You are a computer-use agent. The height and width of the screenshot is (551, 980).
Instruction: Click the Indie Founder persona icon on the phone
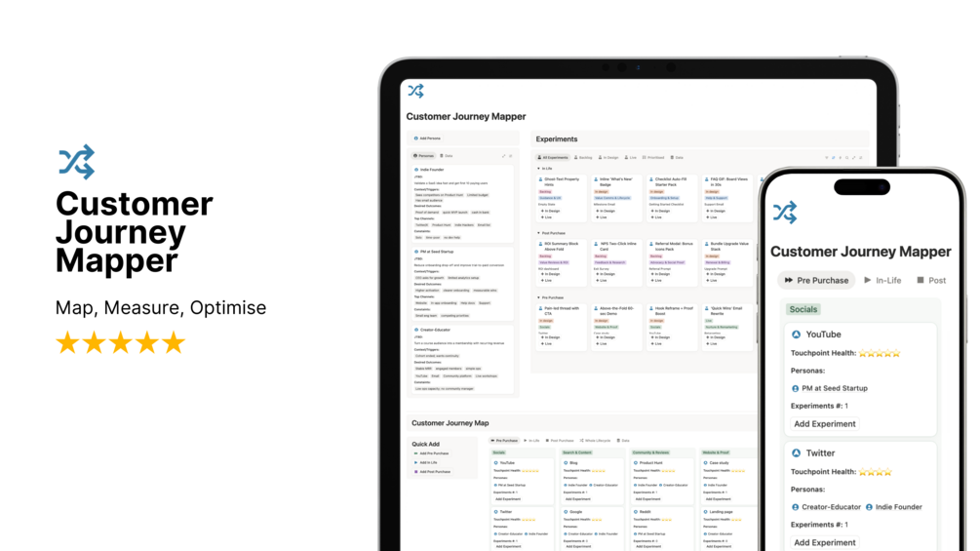tap(869, 507)
